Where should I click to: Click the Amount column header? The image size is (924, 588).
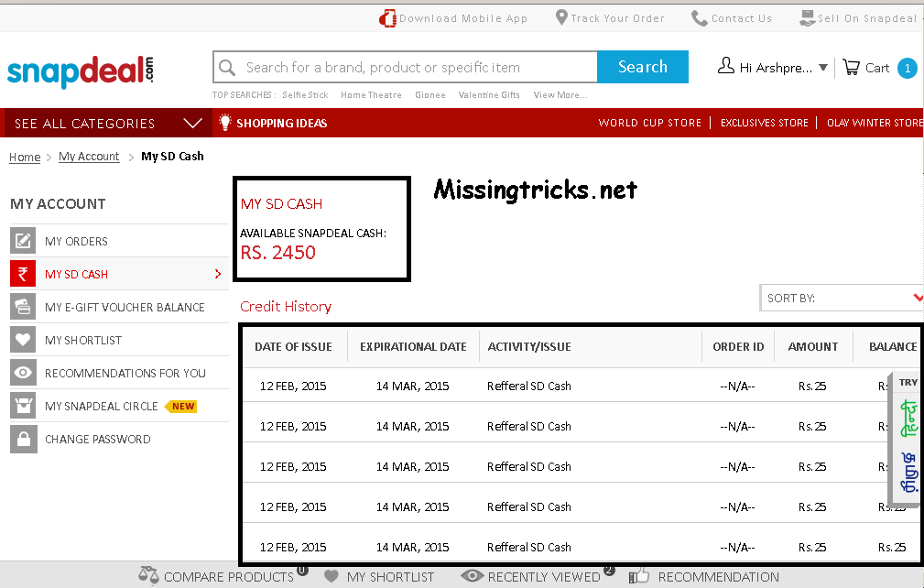(x=813, y=346)
